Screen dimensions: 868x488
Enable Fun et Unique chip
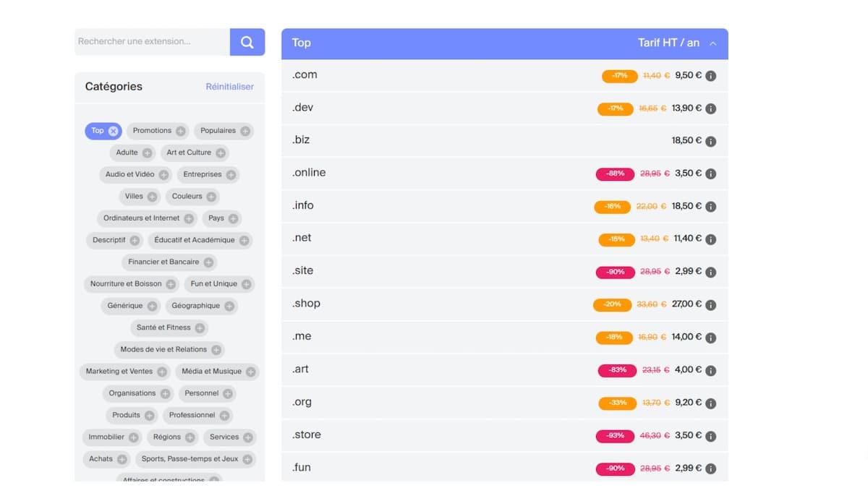[219, 284]
